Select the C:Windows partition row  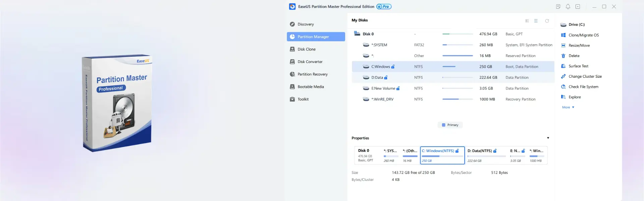[453, 67]
